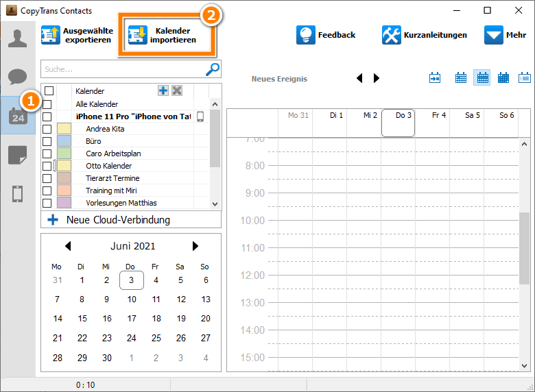Check the Vorlesungen Matthias checkbox

pyautogui.click(x=47, y=203)
